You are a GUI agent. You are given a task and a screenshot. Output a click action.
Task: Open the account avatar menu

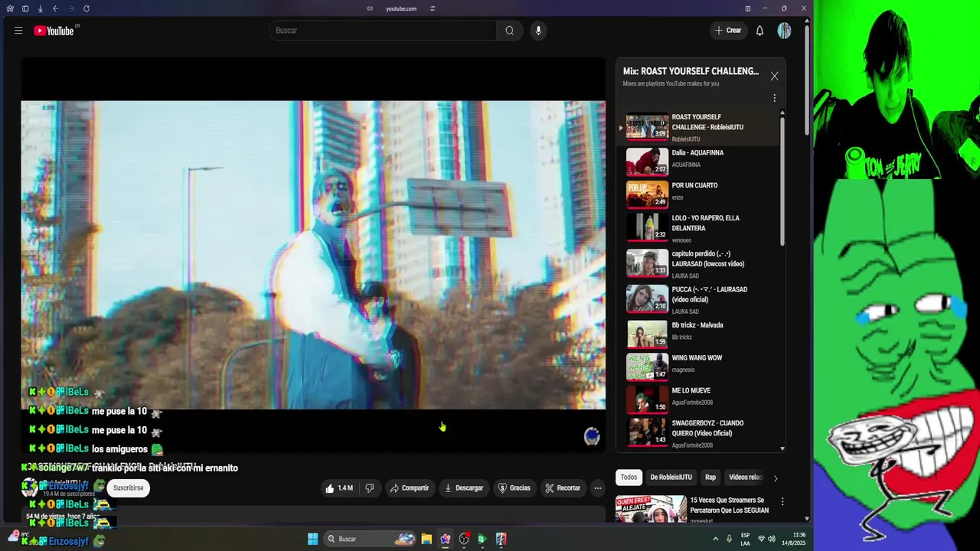[784, 31]
